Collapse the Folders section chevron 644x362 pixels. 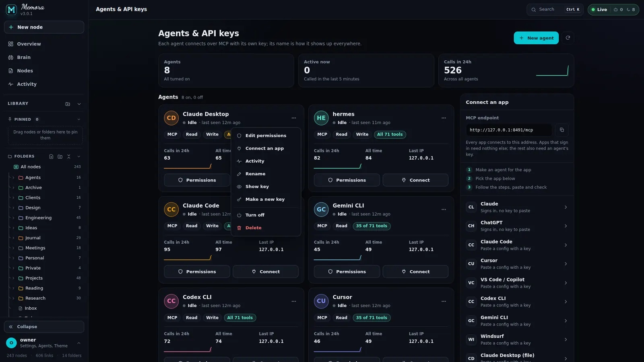[x=79, y=156]
